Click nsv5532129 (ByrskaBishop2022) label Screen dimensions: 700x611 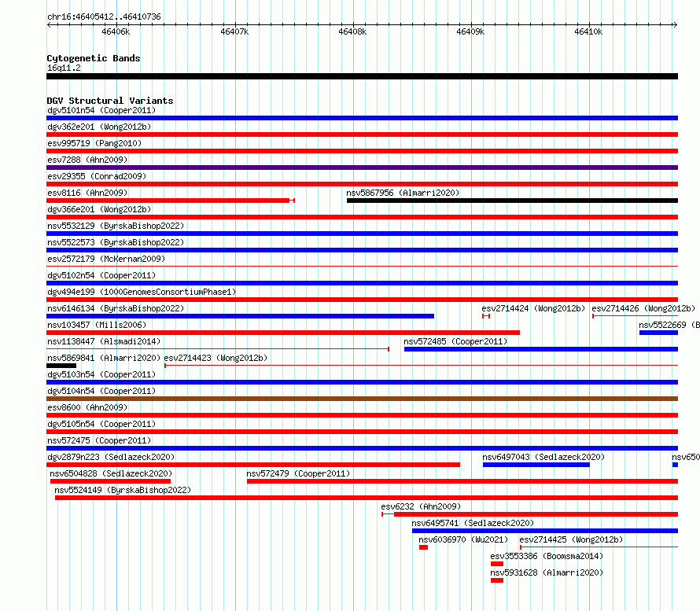coord(116,226)
